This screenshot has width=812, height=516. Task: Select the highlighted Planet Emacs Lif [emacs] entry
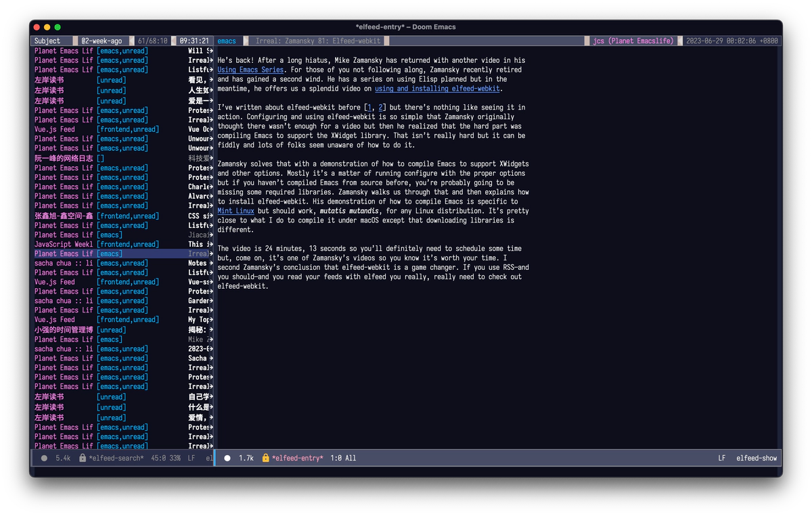[64, 254]
